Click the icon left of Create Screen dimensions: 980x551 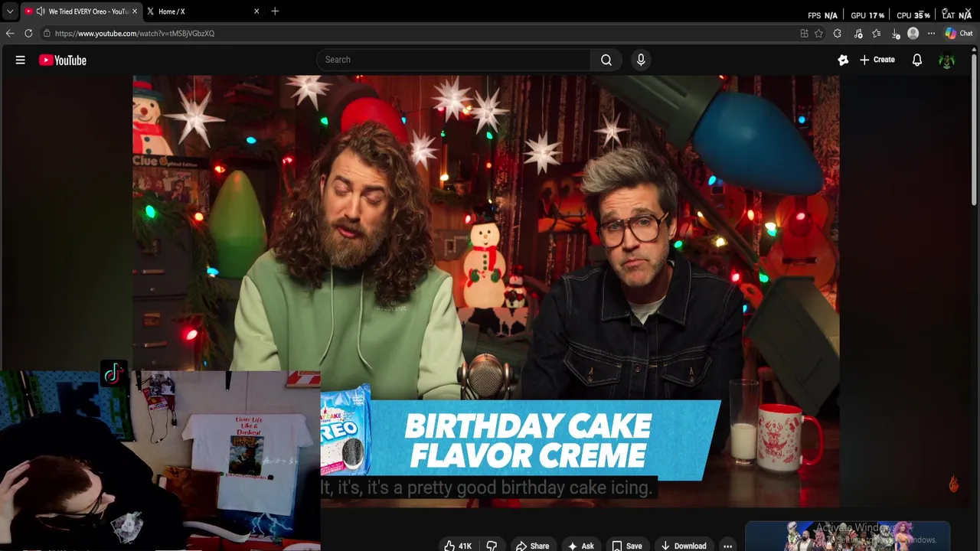[843, 60]
